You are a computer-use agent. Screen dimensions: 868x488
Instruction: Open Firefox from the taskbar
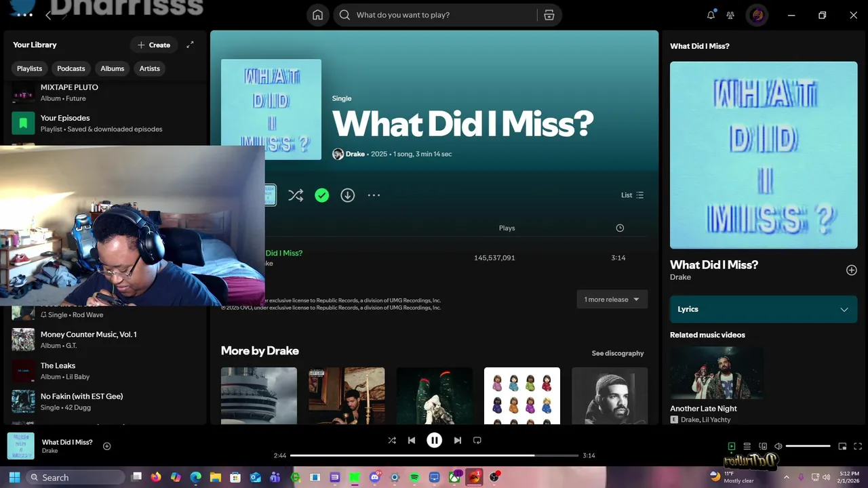coord(157,477)
